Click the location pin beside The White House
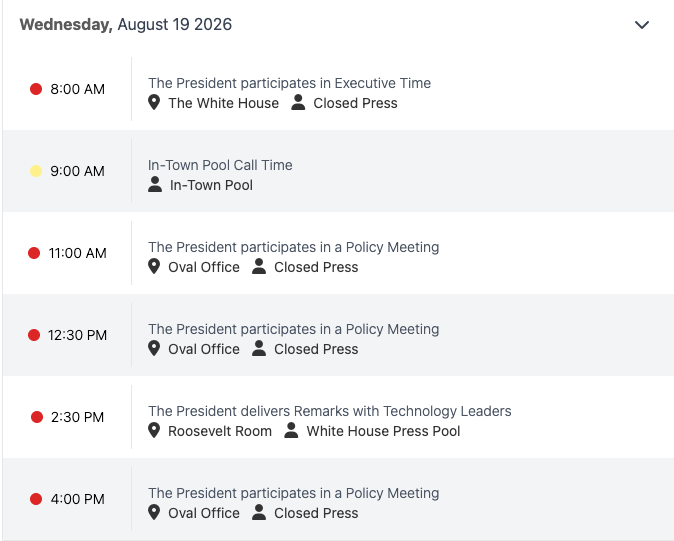674x541 pixels. point(154,103)
